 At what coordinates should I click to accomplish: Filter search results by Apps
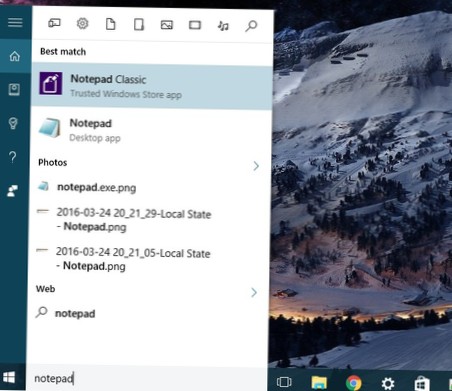[54, 24]
